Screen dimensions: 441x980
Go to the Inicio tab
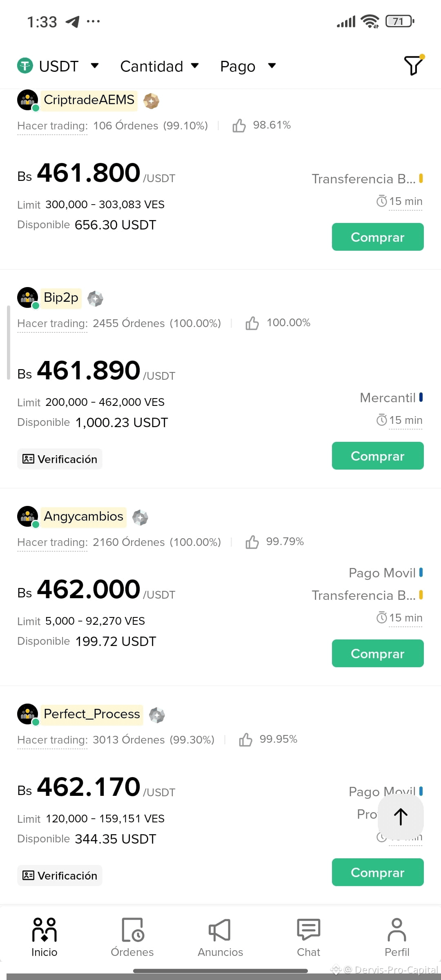(44, 937)
